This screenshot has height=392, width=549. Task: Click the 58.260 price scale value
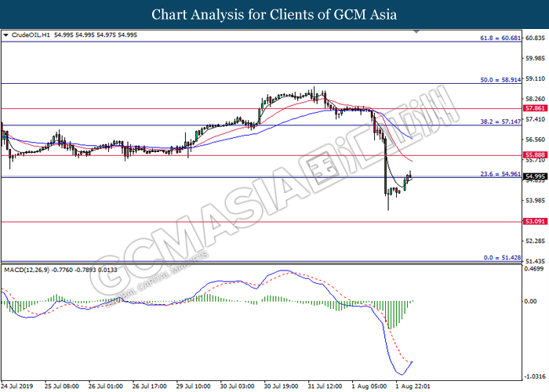click(x=536, y=99)
